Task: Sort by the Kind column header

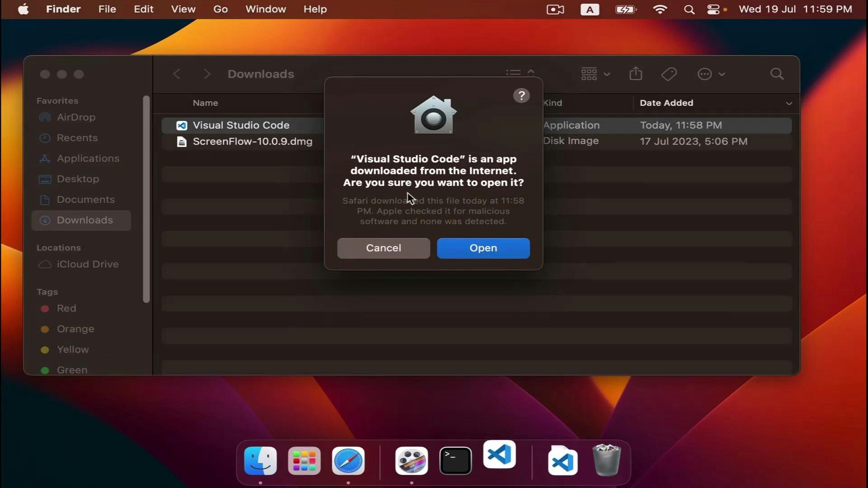Action: [x=552, y=103]
